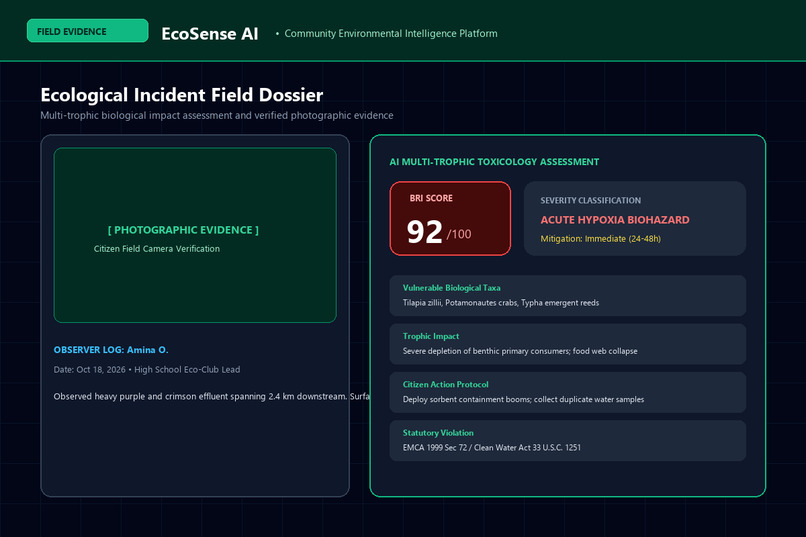The width and height of the screenshot is (806, 537).
Task: Click the AI Multi-Trophic Toxicology Assessment heading
Action: 494,162
